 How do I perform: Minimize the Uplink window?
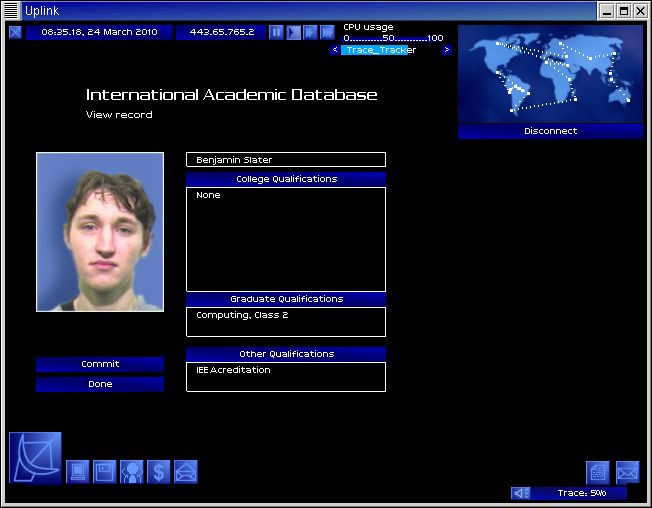click(x=607, y=11)
